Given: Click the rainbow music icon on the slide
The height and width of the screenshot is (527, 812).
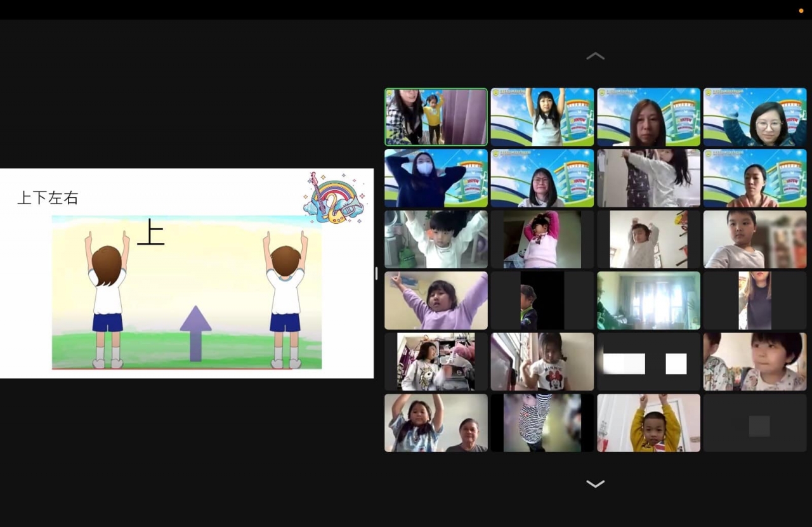Looking at the screenshot, I should tap(334, 197).
